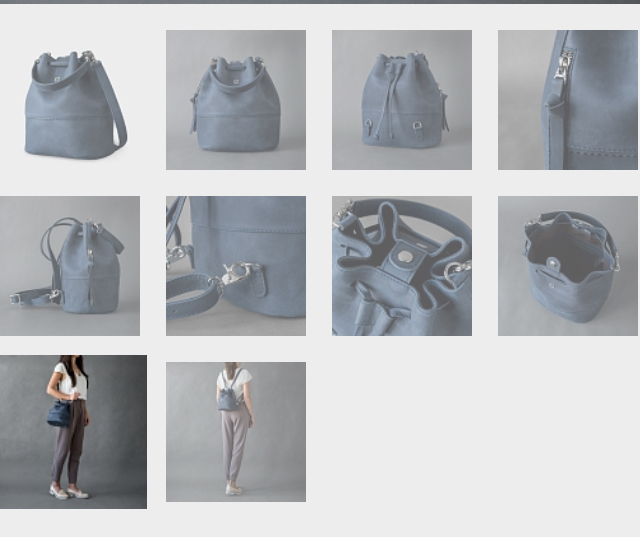Enlarge the zipper pull detail picture

click(x=567, y=100)
